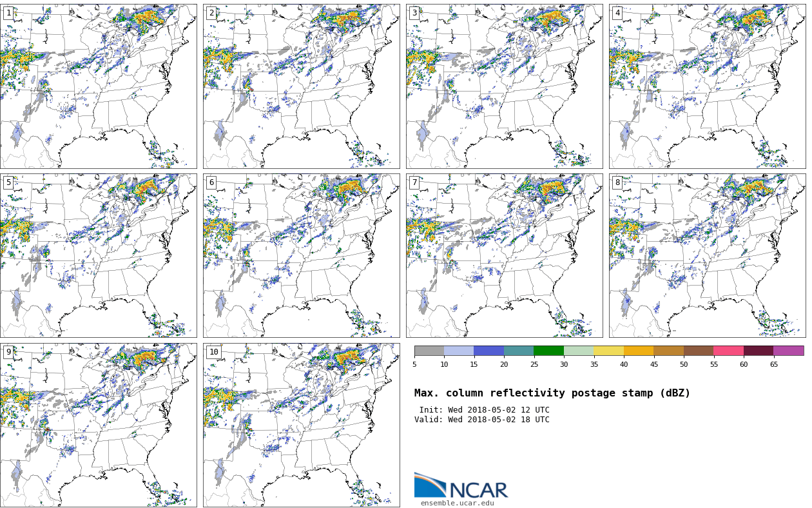Image resolution: width=812 pixels, height=508 pixels.
Task: Select ensemble member 4 map panel
Action: point(707,86)
